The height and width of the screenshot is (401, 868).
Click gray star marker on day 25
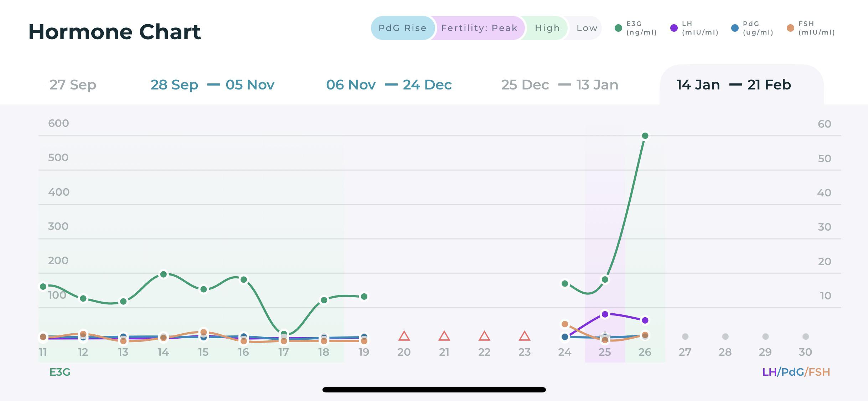click(605, 334)
